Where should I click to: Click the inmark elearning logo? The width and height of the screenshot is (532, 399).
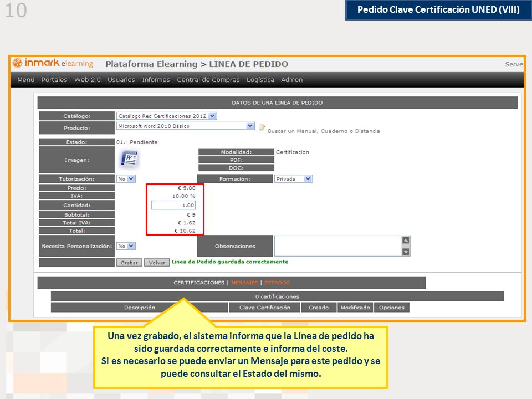pyautogui.click(x=53, y=63)
